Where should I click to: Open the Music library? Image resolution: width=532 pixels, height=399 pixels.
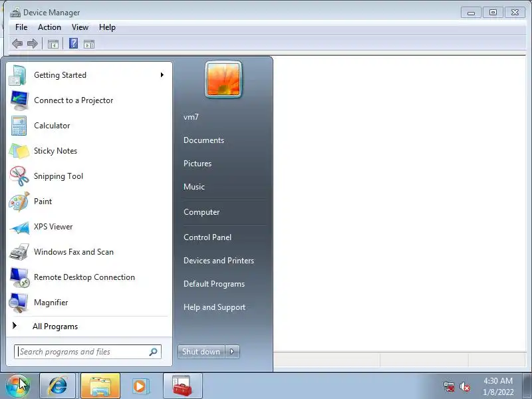194,187
